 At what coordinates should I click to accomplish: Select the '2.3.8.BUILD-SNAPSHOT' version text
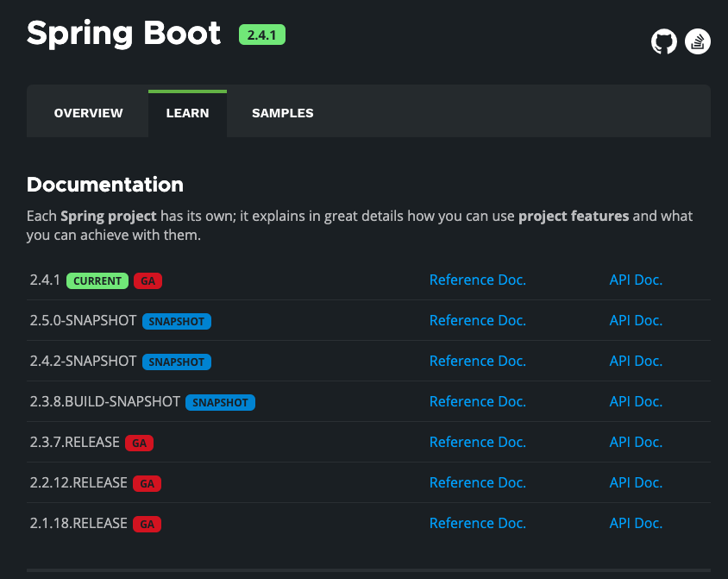coord(105,401)
